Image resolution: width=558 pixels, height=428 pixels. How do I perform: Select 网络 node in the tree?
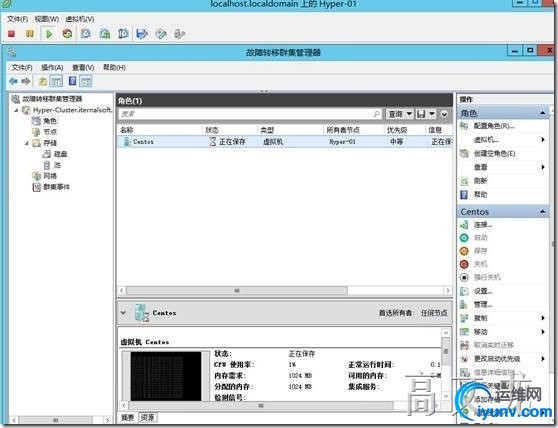pyautogui.click(x=50, y=176)
